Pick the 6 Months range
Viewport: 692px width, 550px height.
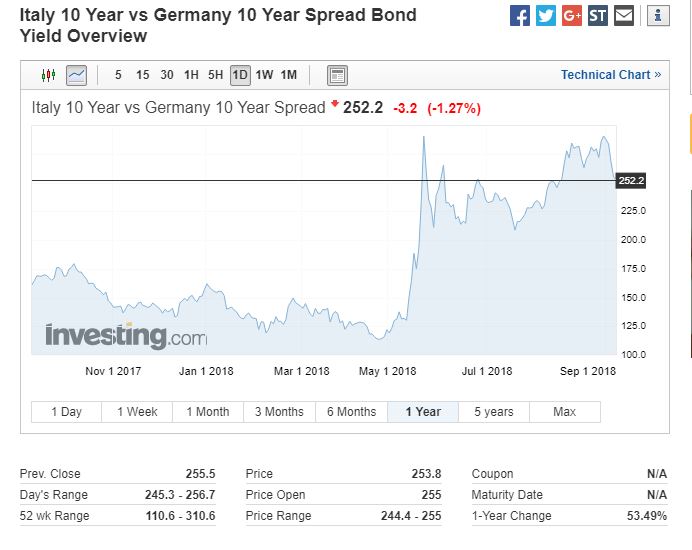point(351,412)
